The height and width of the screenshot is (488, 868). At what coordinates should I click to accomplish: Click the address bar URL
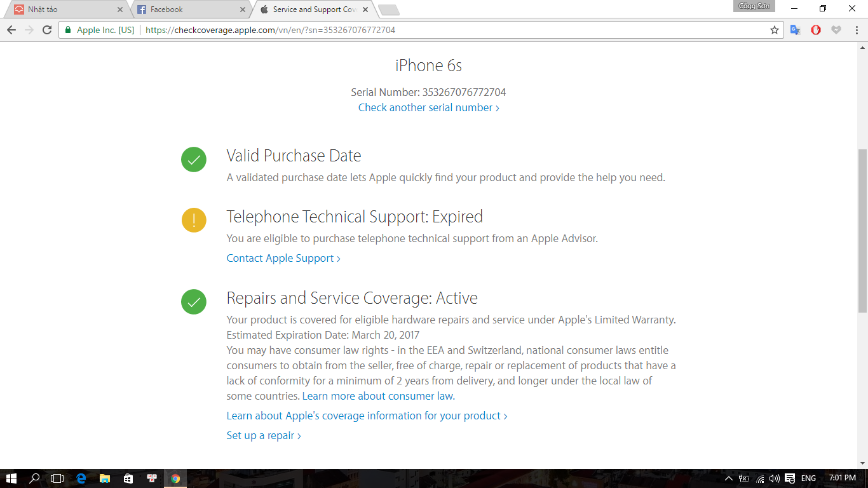(x=270, y=30)
